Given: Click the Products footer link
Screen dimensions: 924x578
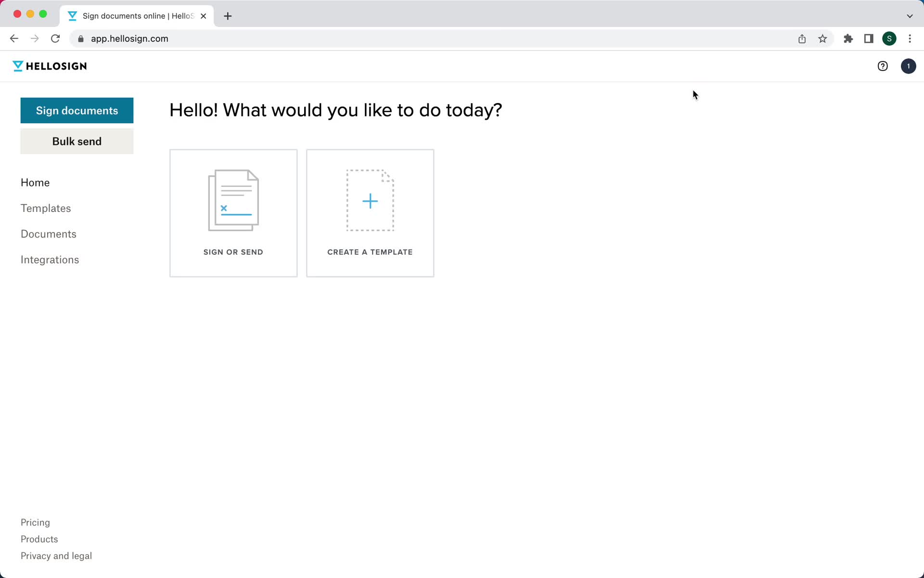Looking at the screenshot, I should (x=39, y=539).
